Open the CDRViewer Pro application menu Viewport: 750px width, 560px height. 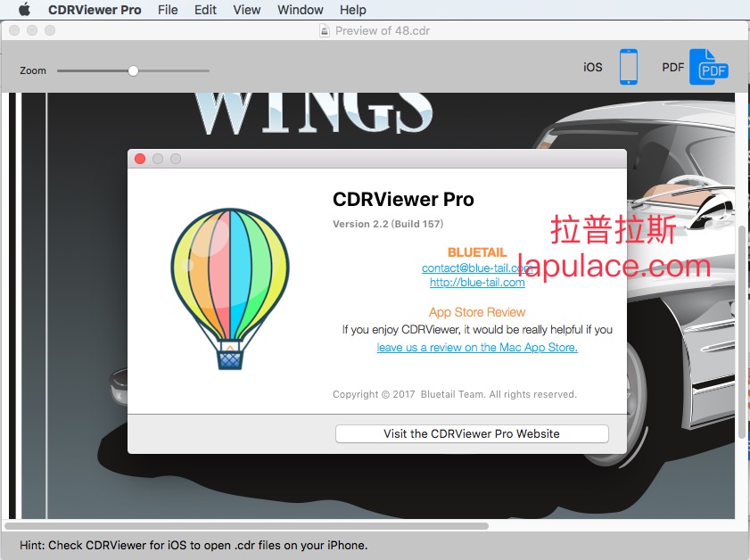95,10
